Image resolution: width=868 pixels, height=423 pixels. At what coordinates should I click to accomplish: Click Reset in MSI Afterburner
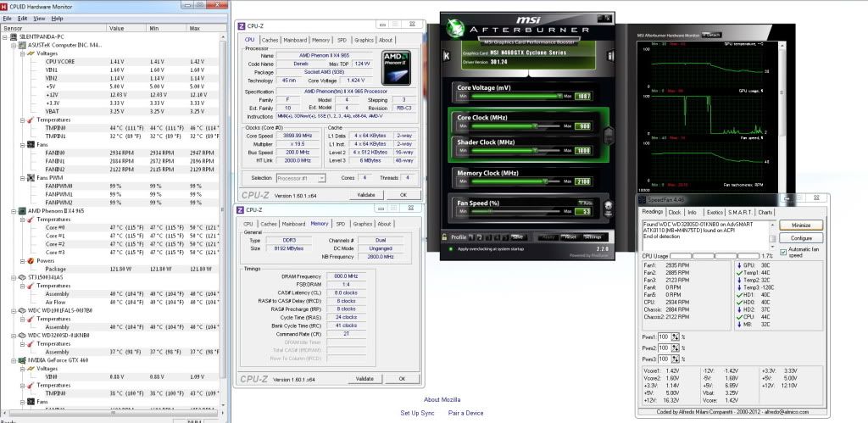[x=570, y=237]
